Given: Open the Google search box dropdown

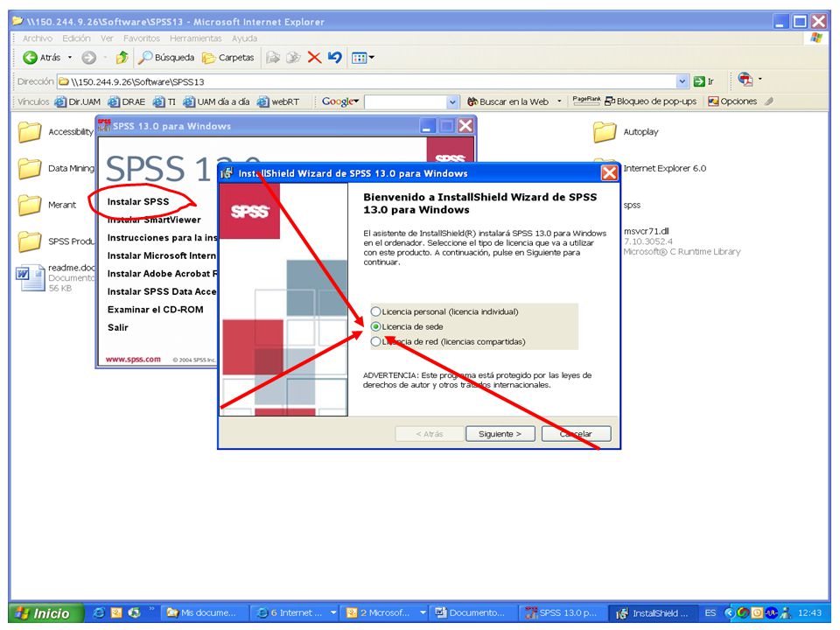Looking at the screenshot, I should 452,101.
